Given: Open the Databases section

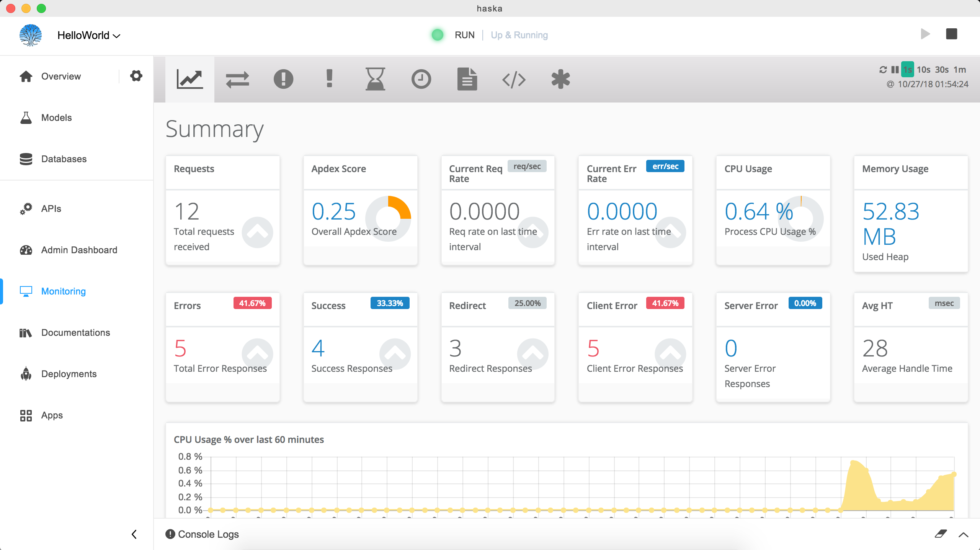Looking at the screenshot, I should coord(64,159).
